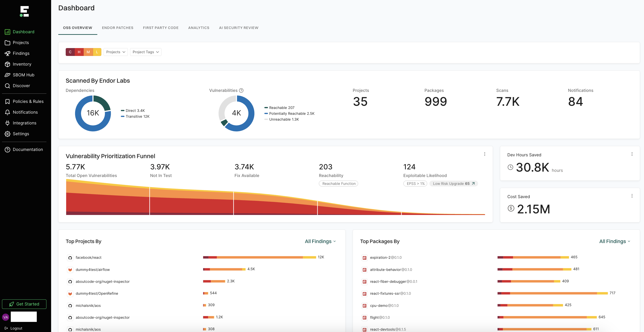
Task: Toggle the High severity filter
Action: [x=79, y=52]
